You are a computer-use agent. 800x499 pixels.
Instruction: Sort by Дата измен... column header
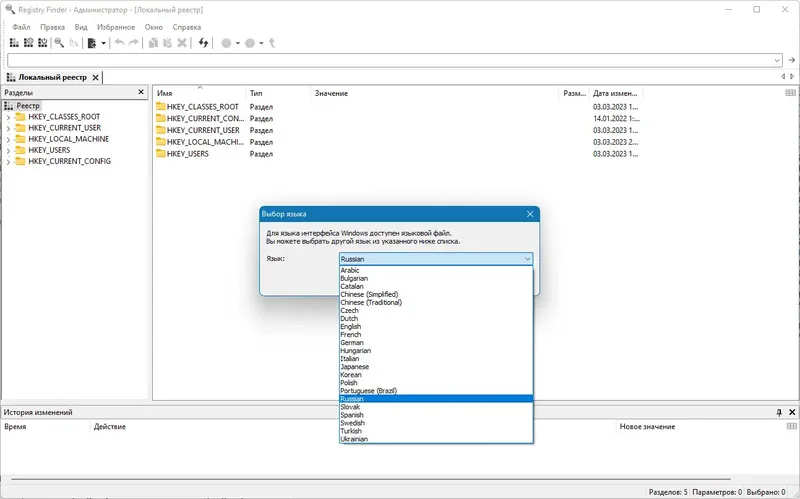pyautogui.click(x=616, y=93)
